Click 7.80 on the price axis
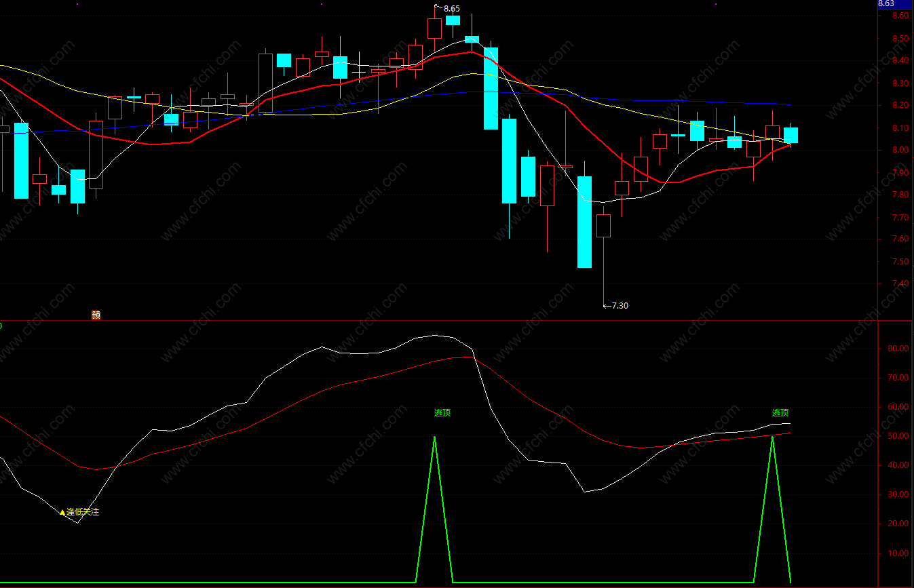This screenshot has width=914, height=588. pos(901,195)
